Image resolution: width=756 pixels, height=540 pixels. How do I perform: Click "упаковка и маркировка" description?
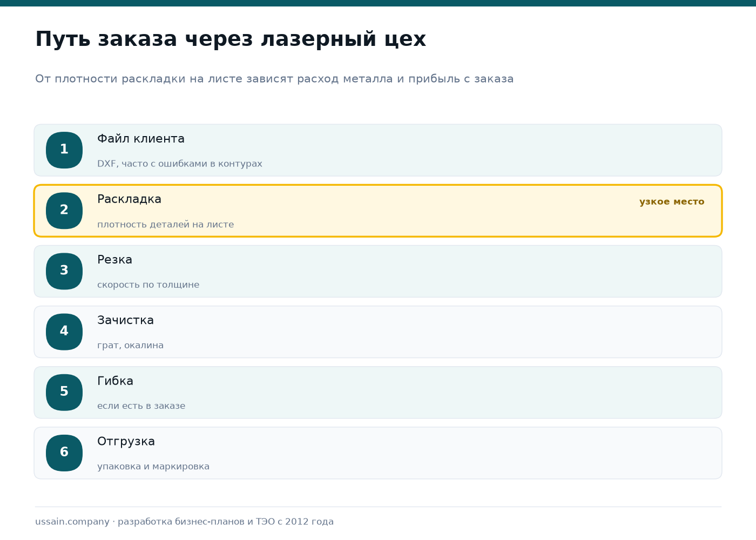(x=153, y=467)
